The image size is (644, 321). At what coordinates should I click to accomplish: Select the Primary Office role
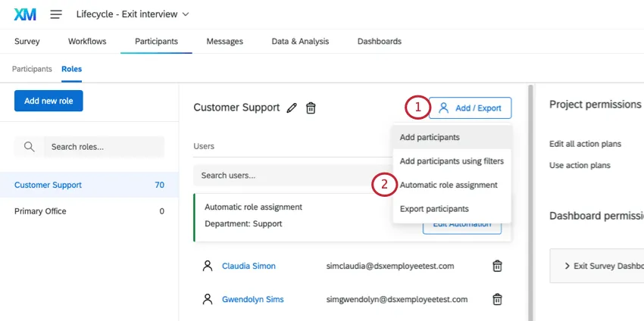click(x=40, y=211)
